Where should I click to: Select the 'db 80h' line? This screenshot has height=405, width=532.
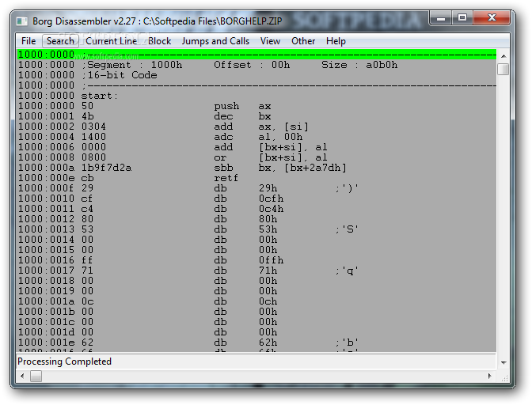pos(256,219)
